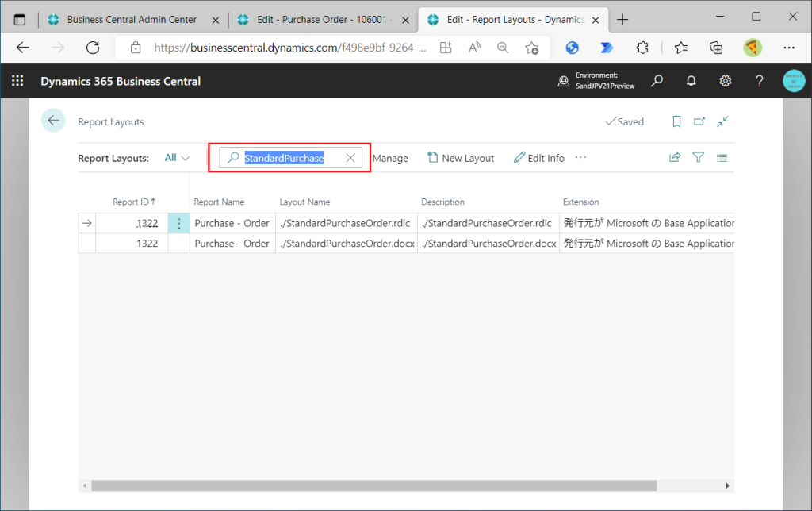Click the Description column header
Image resolution: width=812 pixels, height=511 pixels.
tap(442, 202)
